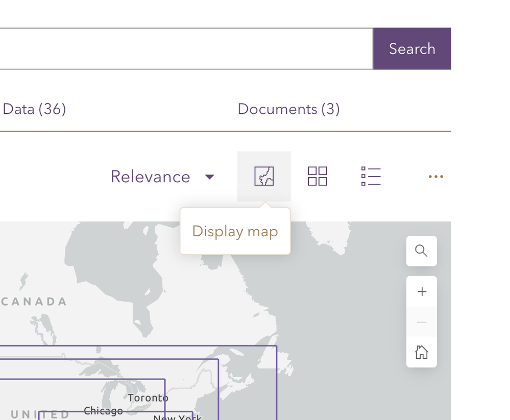Click the Chicago label on the map
Viewport: 510px width, 420px height.
103,410
